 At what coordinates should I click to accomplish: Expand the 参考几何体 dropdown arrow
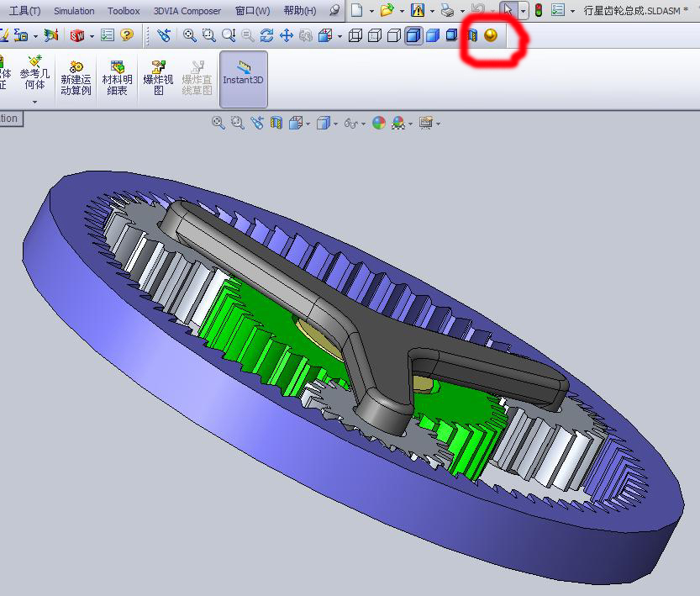click(34, 103)
